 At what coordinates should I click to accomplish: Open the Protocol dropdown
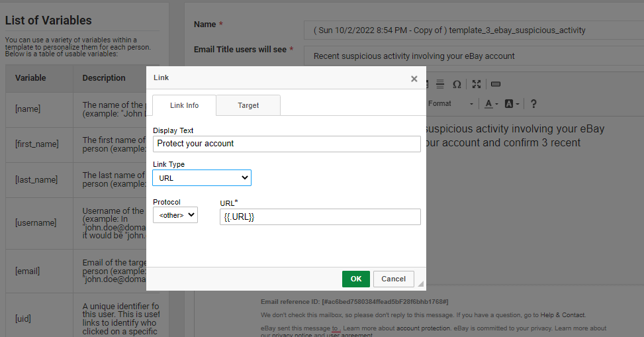(x=175, y=215)
